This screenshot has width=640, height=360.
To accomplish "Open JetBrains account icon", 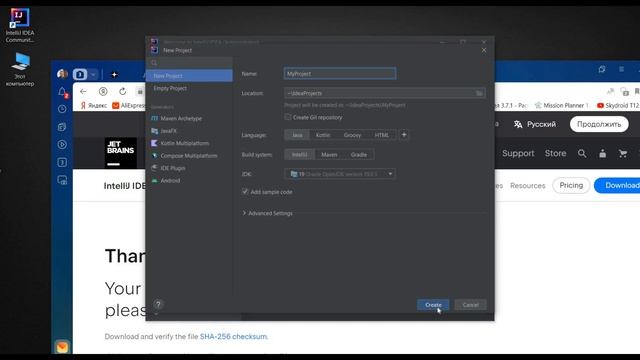I will pos(602,153).
